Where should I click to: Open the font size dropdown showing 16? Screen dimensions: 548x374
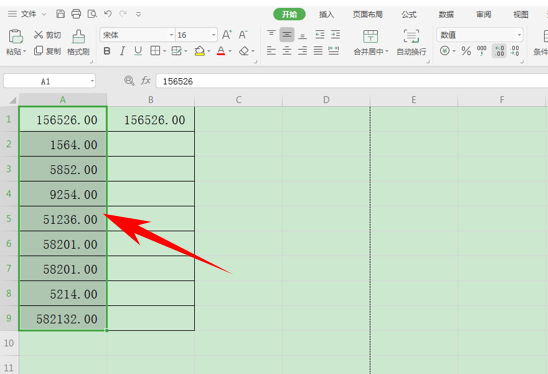(x=213, y=35)
